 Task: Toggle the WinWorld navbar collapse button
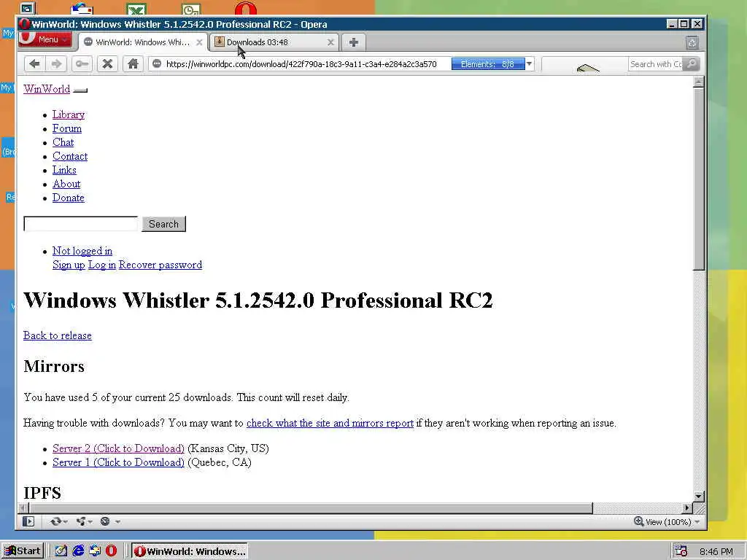pos(80,90)
